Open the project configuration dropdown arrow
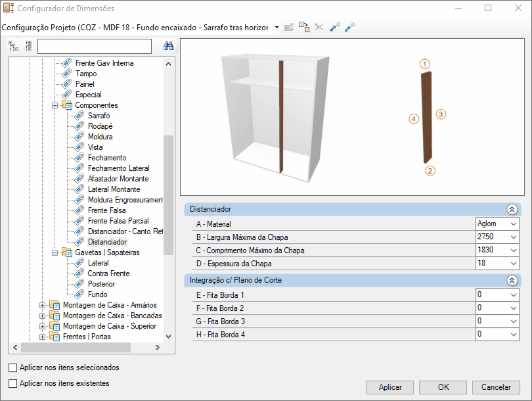 pyautogui.click(x=277, y=28)
